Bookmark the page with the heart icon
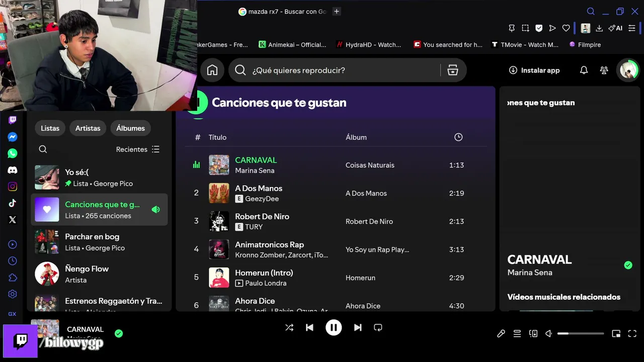 coord(566,28)
